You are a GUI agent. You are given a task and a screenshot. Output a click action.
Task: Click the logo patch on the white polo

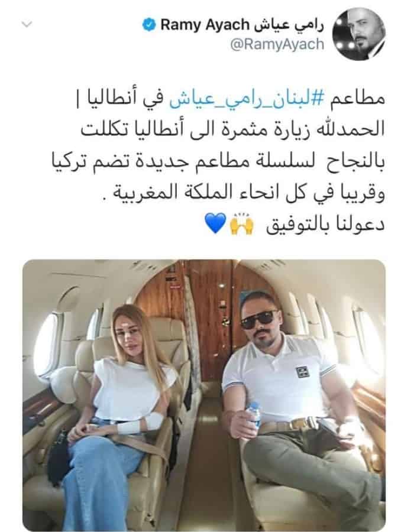click(302, 372)
